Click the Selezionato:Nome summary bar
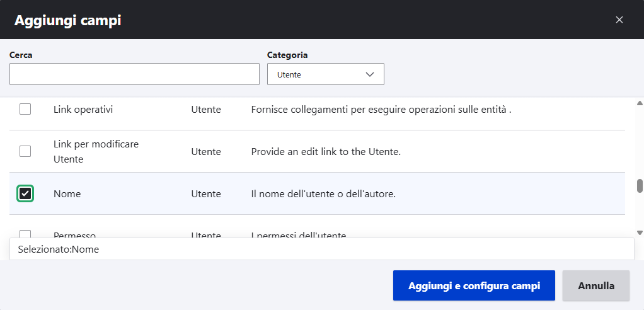The height and width of the screenshot is (310, 644). tap(321, 249)
